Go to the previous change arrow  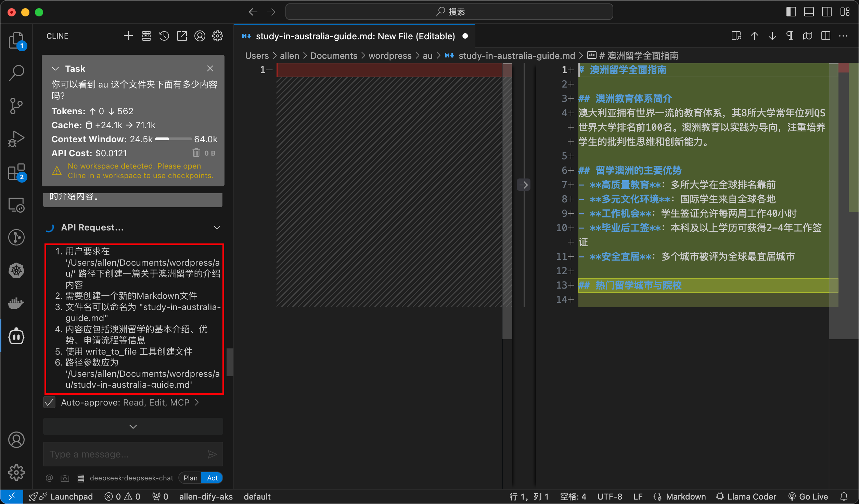tap(754, 36)
